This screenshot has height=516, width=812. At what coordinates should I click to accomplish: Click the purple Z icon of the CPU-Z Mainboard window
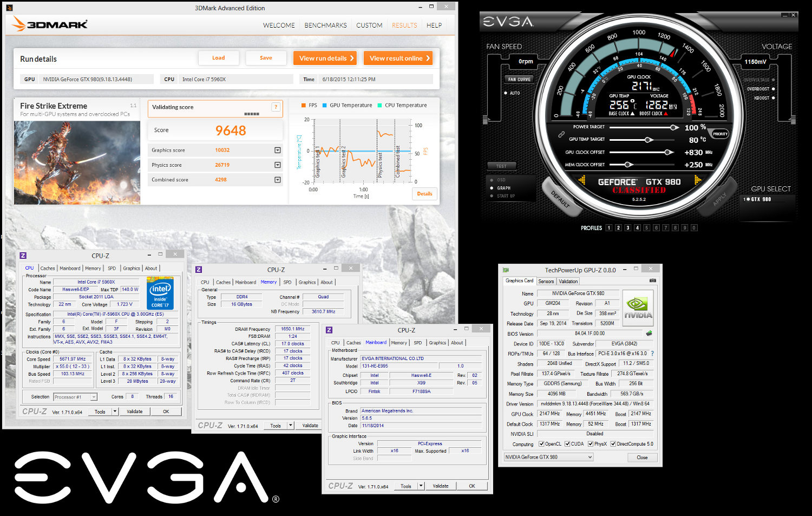click(329, 330)
